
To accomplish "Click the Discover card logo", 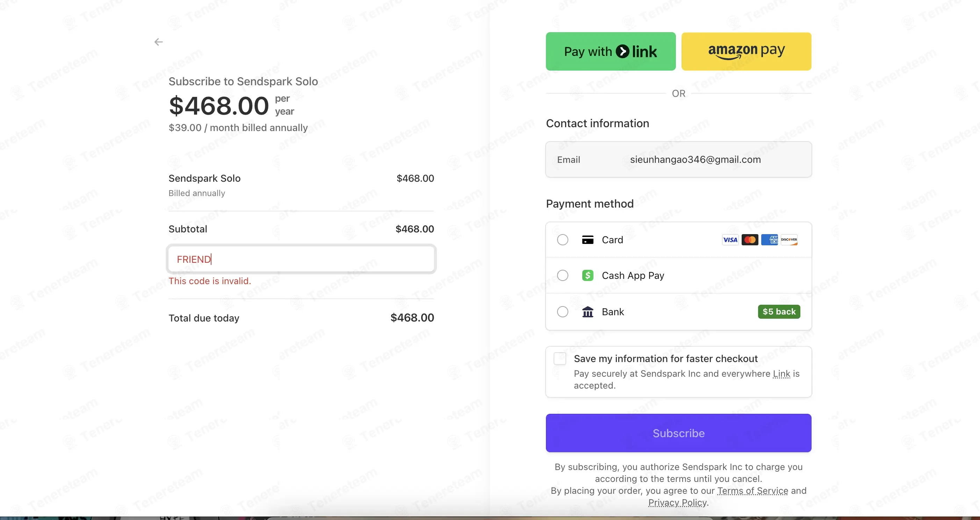I will pos(789,240).
